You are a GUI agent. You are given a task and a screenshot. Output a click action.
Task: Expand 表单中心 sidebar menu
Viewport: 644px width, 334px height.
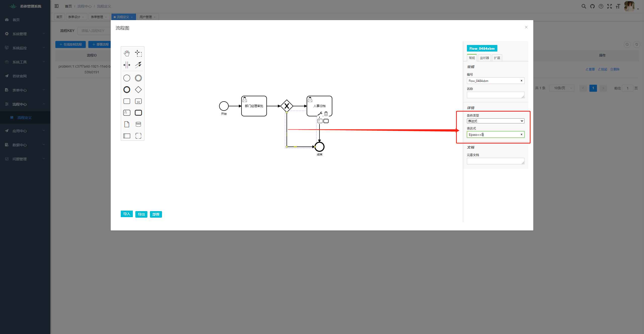coord(25,90)
